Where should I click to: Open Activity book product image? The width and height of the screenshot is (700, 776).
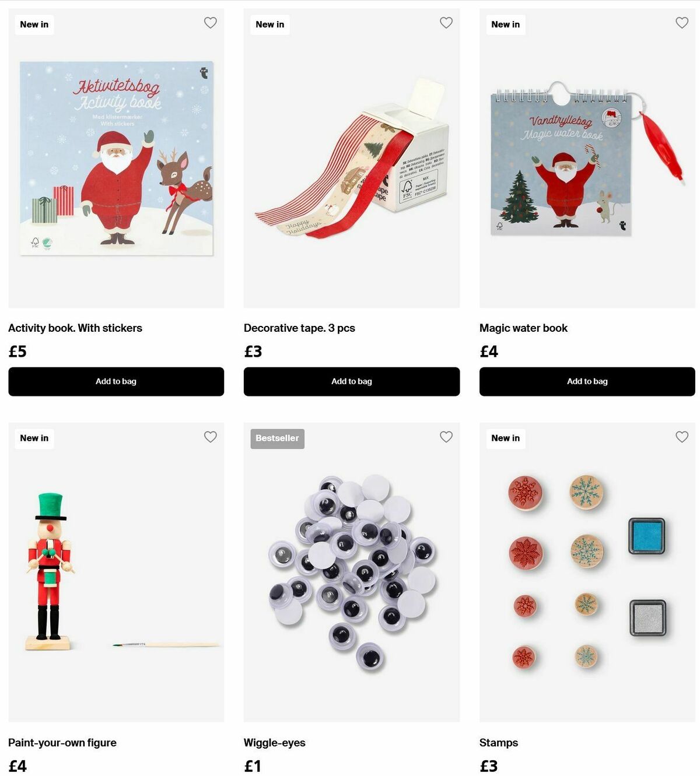116,158
